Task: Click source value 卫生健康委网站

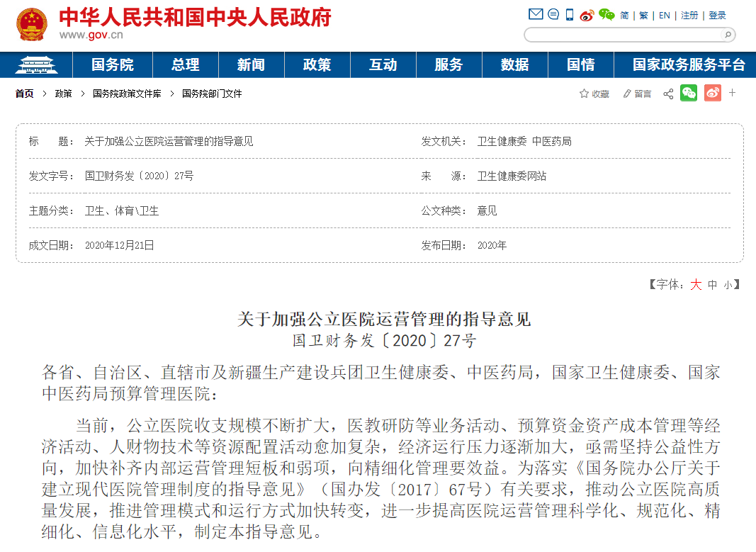Action: tap(512, 176)
